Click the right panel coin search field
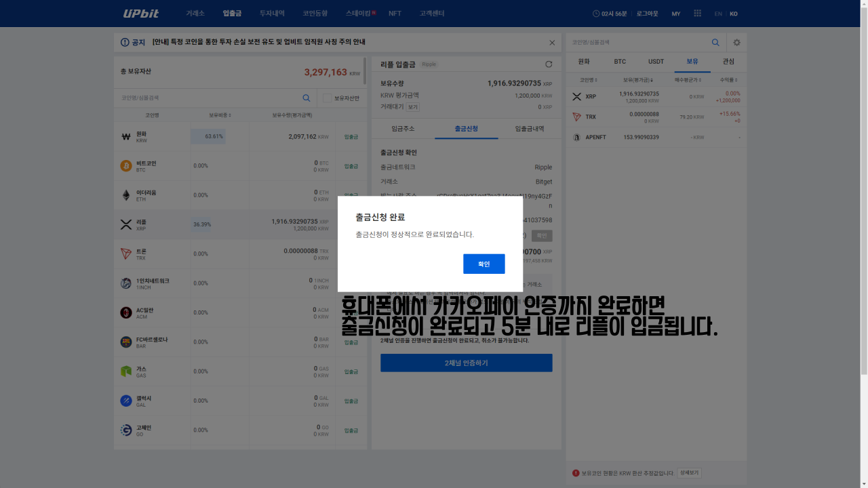The width and height of the screenshot is (868, 488). 637,42
